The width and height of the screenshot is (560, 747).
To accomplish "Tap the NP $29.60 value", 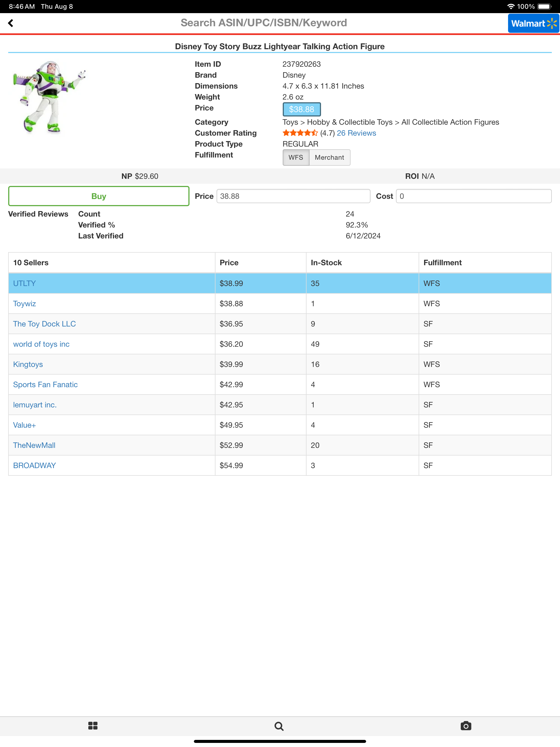I will coord(147,176).
